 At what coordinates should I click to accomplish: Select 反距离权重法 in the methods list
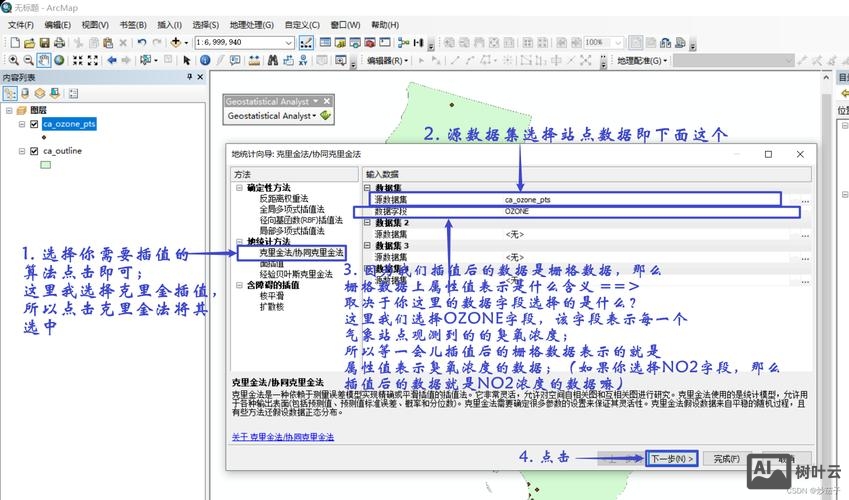point(284,198)
